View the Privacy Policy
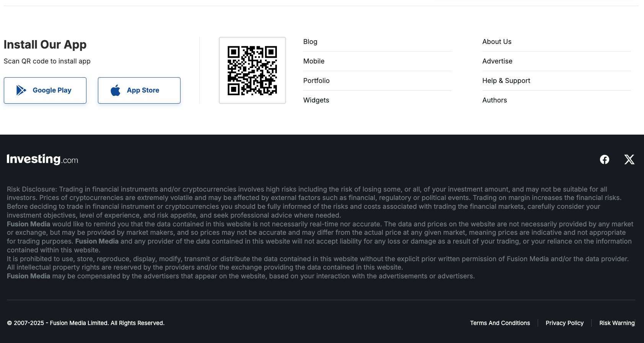Screen dimensions: 644x343 564,323
